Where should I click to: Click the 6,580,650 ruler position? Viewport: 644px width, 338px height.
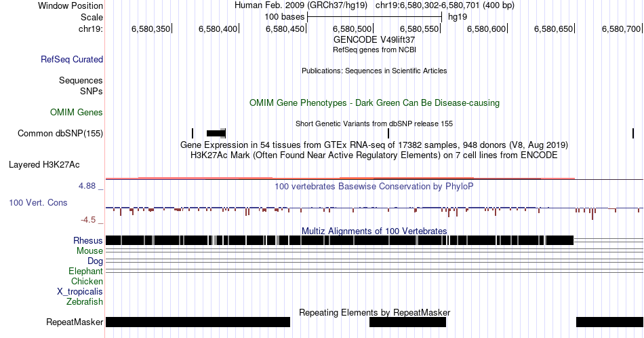tap(553, 29)
